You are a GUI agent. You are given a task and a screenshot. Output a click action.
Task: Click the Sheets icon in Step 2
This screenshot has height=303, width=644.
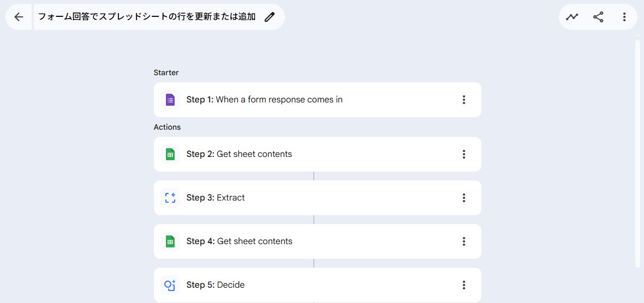tap(170, 154)
